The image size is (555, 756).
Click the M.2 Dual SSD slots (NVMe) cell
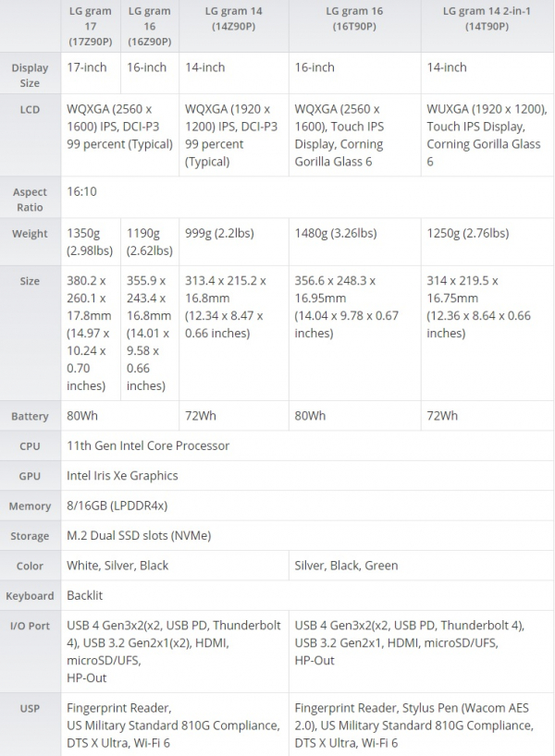[x=307, y=535]
